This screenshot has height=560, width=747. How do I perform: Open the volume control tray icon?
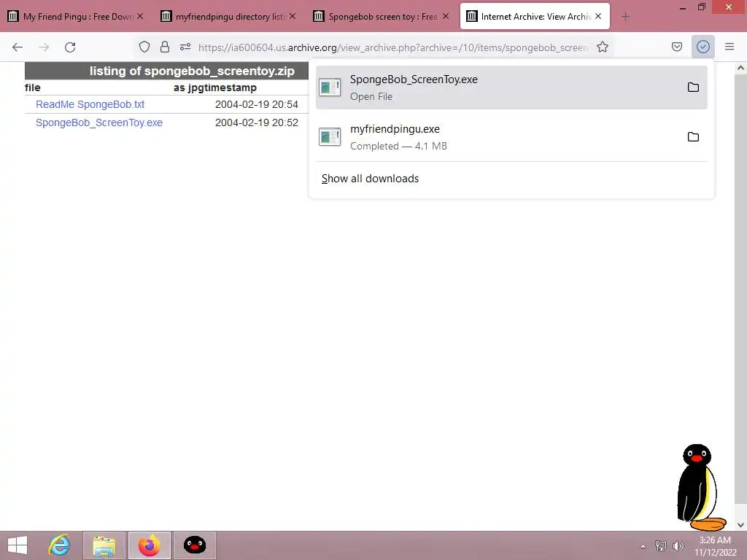pos(678,545)
